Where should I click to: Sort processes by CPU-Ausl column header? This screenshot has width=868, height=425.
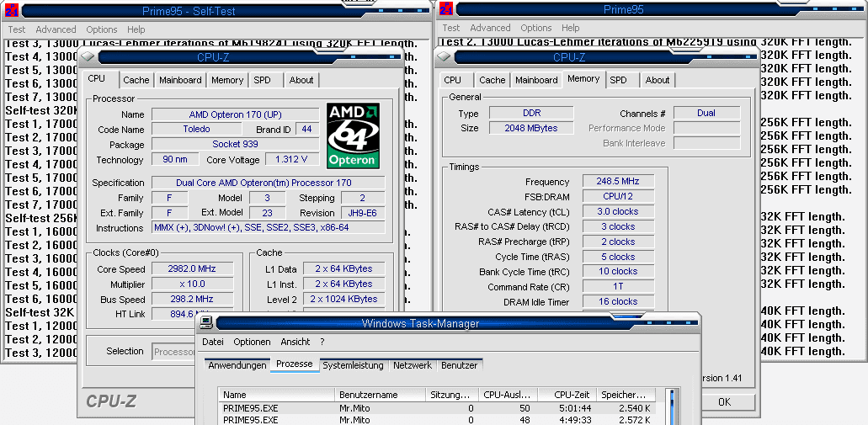(x=507, y=395)
